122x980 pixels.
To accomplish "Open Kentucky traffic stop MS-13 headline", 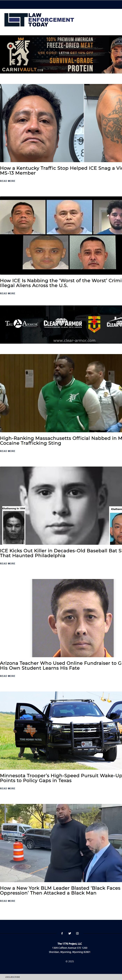I will [x=61, y=171].
